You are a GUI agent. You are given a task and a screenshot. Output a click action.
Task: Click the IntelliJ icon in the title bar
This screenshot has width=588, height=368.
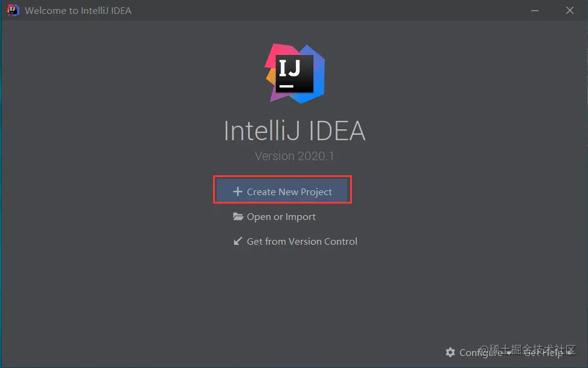(13, 10)
